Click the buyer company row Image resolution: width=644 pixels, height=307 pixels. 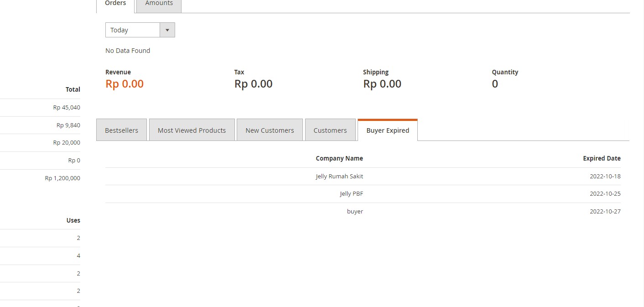tap(355, 211)
